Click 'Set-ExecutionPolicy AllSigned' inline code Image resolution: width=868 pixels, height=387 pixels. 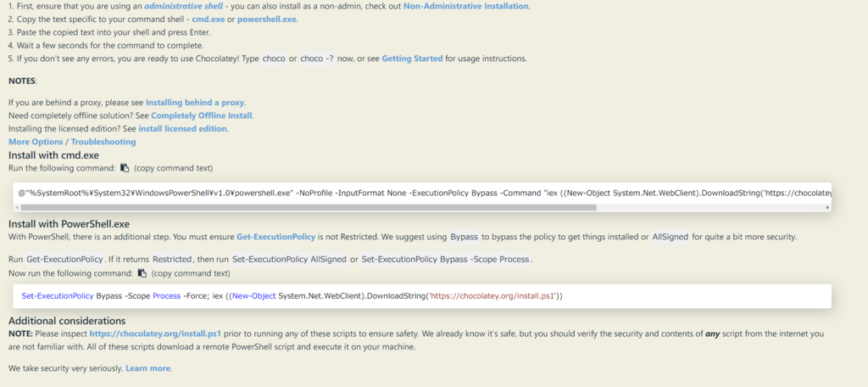[x=289, y=260]
